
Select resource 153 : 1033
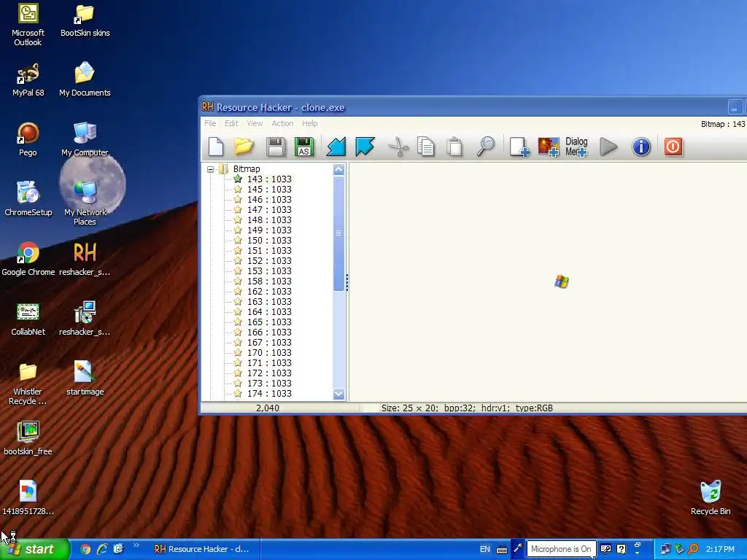coord(269,271)
